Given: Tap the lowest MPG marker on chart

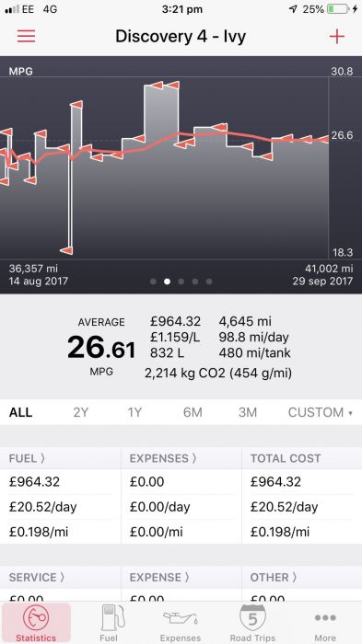Looking at the screenshot, I should point(66,250).
